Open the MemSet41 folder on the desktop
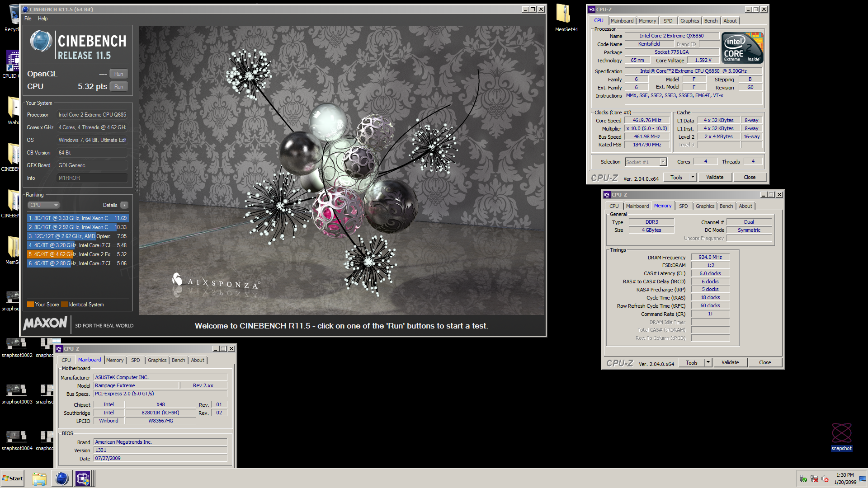This screenshot has width=868, height=488. 566,17
